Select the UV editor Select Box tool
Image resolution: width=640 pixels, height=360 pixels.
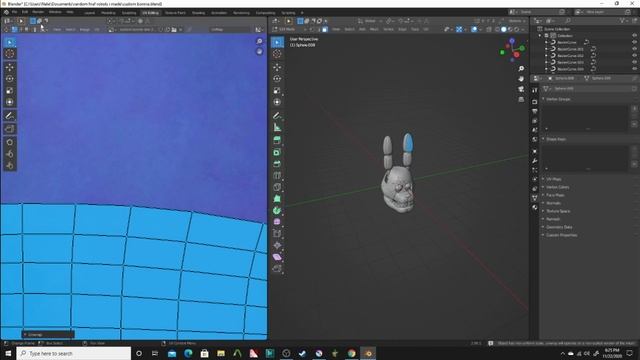point(10,42)
